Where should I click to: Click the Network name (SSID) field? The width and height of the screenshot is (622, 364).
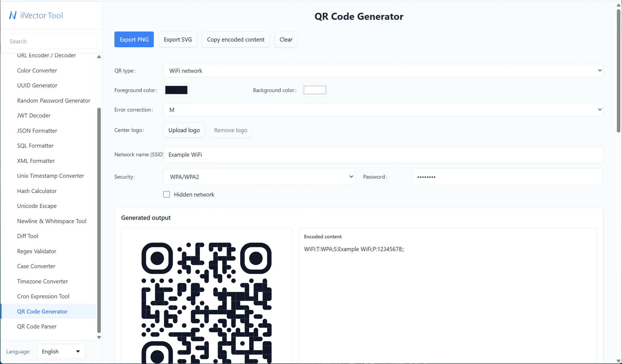383,154
